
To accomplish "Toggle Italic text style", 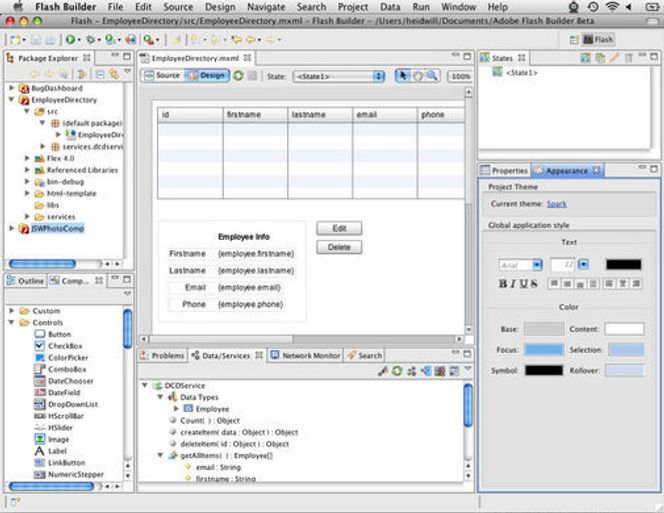I will point(513,284).
